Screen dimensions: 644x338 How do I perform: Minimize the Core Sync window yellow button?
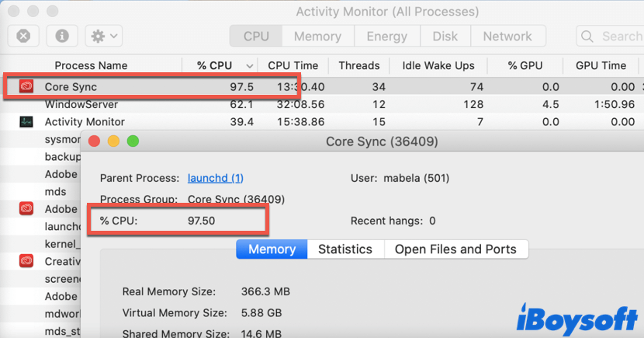click(113, 141)
